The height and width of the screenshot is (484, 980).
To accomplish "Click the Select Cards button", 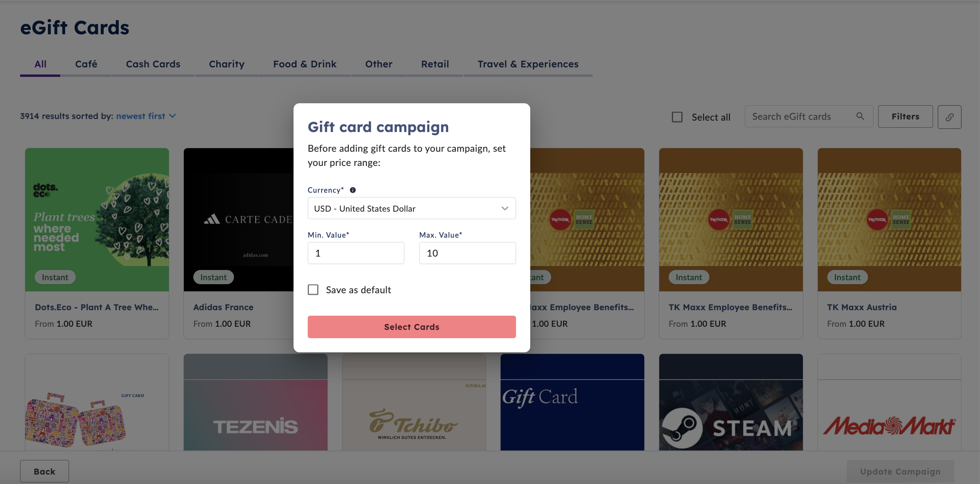I will click(x=411, y=327).
